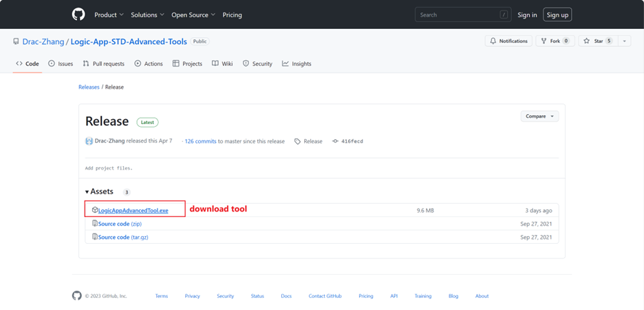Open the About footer link
This screenshot has height=310, width=644.
[x=482, y=296]
